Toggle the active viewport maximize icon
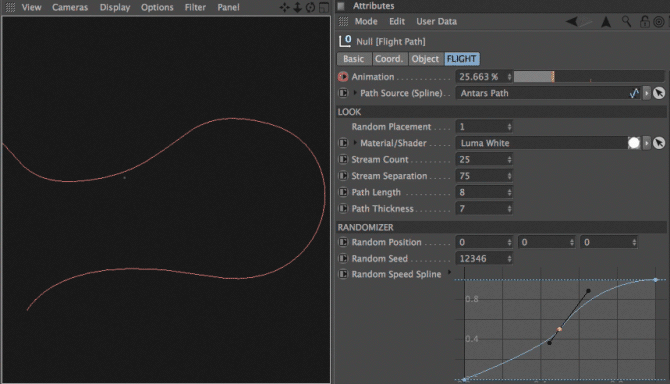The width and height of the screenshot is (670, 384). pyautogui.click(x=324, y=7)
